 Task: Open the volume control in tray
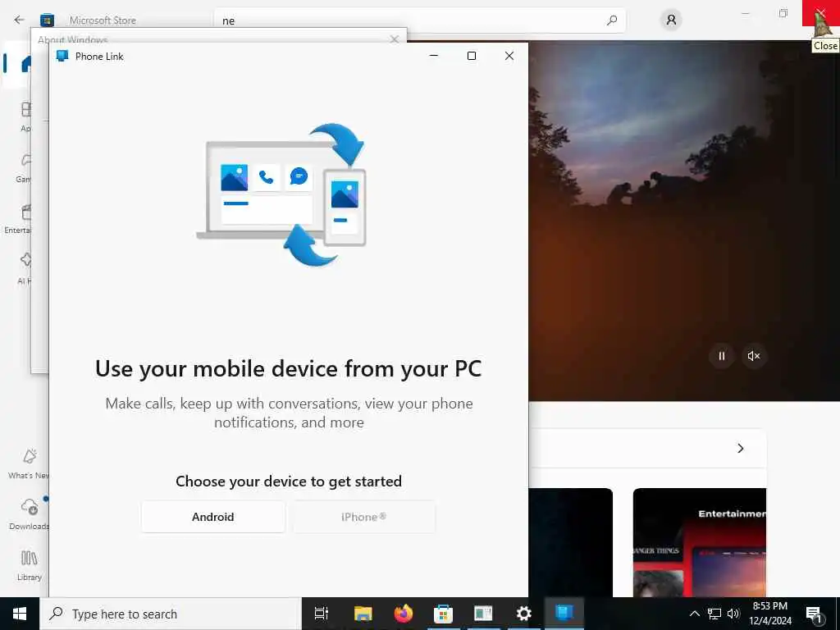click(733, 614)
